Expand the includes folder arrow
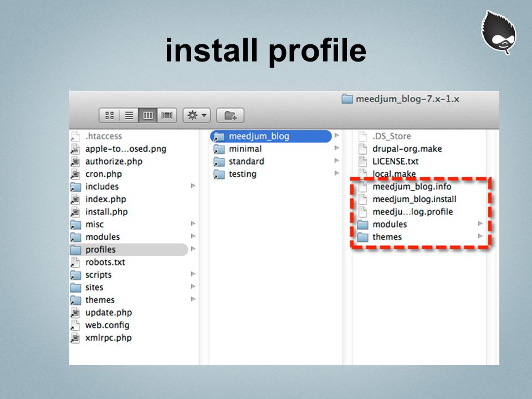This screenshot has height=399, width=532. [x=193, y=186]
